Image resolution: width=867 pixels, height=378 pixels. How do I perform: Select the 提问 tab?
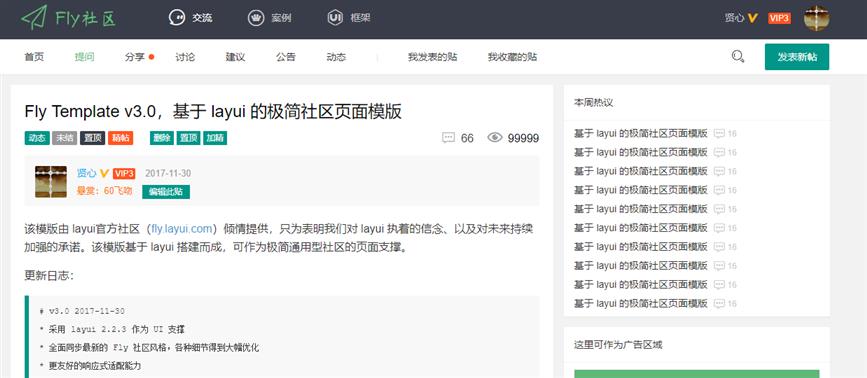pyautogui.click(x=85, y=57)
